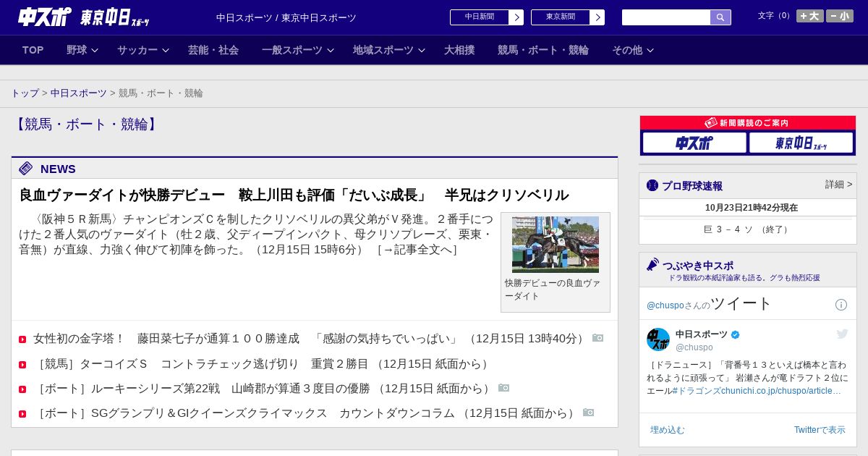Open the 中日スポーツ Twitter account name
This screenshot has height=456, width=868.
click(x=702, y=334)
